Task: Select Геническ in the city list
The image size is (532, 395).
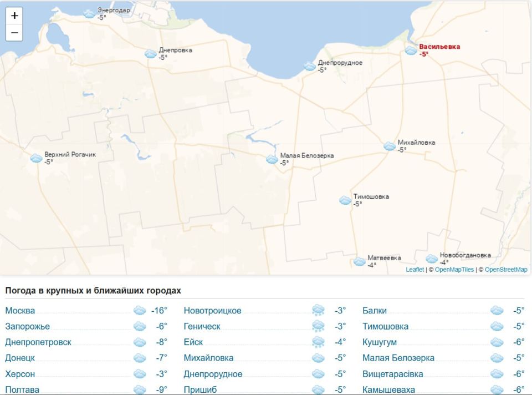Action: [202, 327]
